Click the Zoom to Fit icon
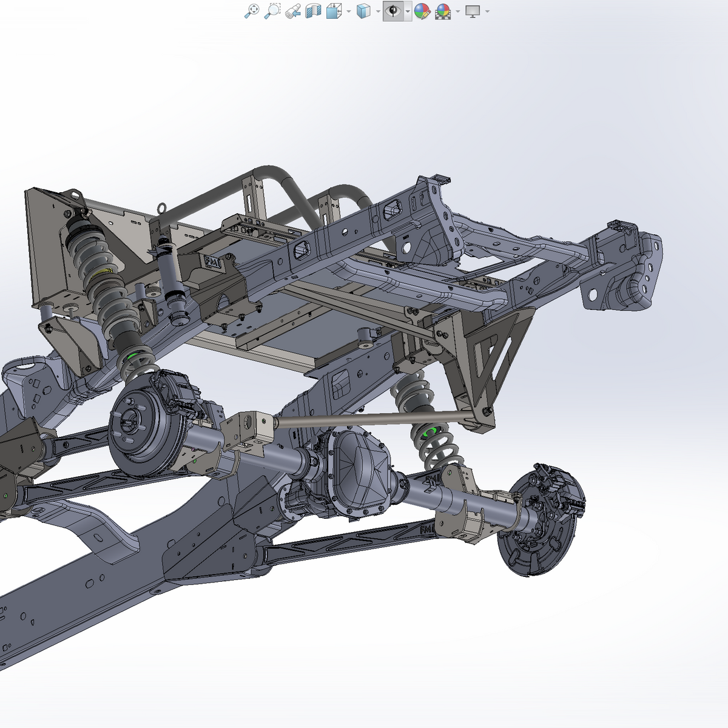 coord(252,11)
